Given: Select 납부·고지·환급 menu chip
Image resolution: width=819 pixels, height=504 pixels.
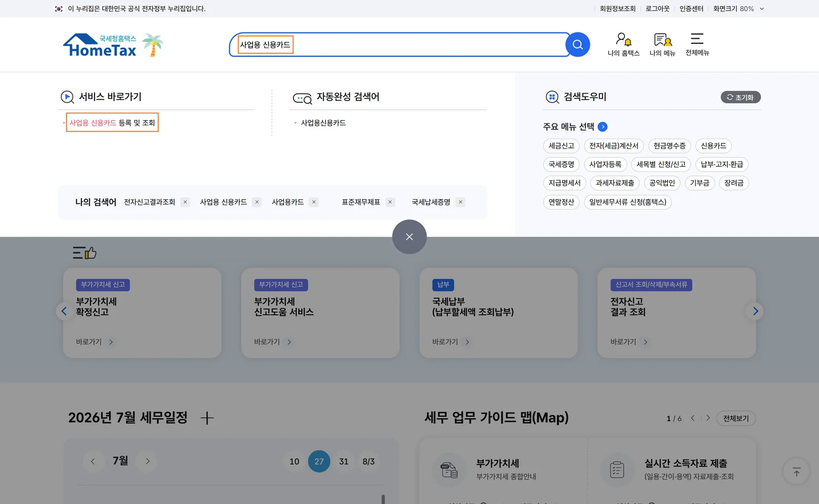Looking at the screenshot, I should pos(722,164).
